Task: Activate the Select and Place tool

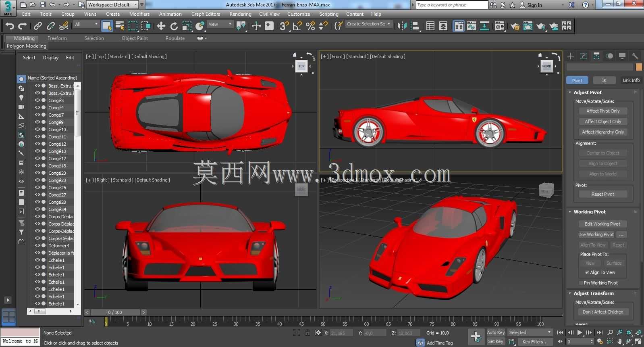Action: (x=200, y=26)
